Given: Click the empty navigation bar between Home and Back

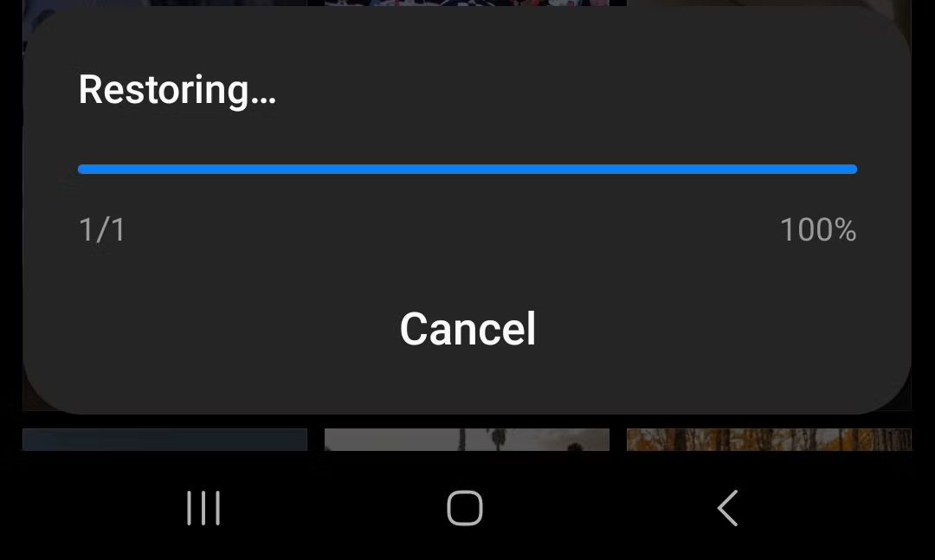Looking at the screenshot, I should (596, 508).
